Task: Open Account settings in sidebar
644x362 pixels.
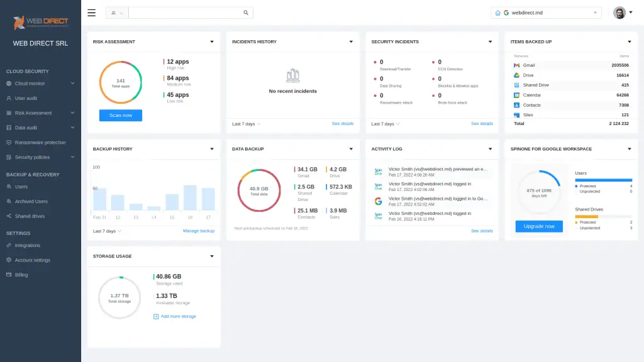Action: 32,260
